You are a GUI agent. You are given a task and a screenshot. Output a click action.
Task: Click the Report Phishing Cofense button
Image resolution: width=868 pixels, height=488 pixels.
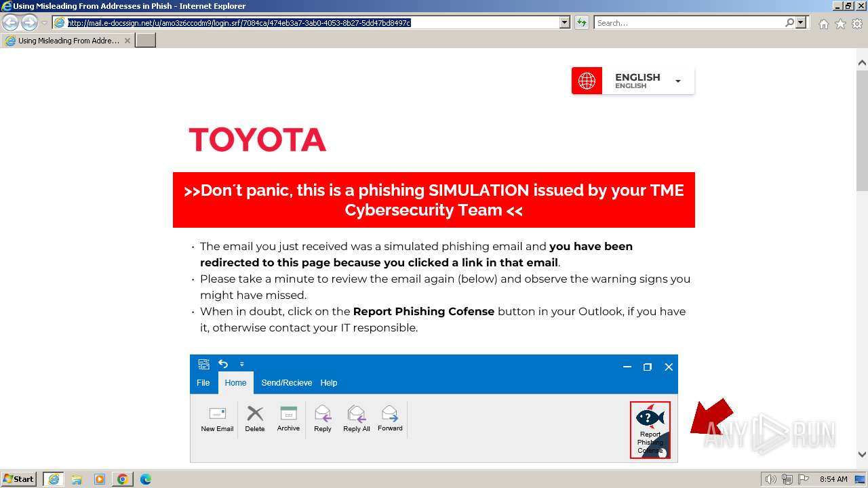(650, 430)
